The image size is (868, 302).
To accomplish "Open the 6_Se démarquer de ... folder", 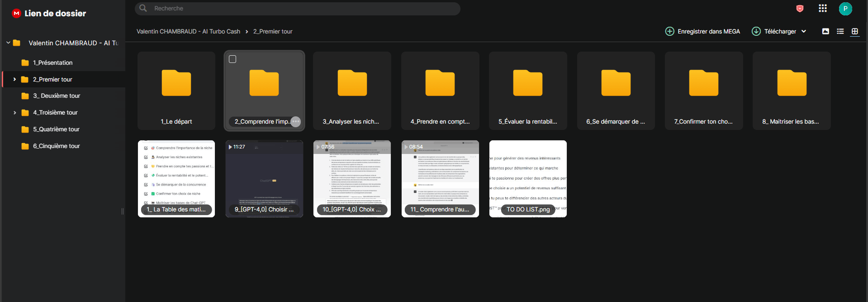I will click(x=616, y=91).
